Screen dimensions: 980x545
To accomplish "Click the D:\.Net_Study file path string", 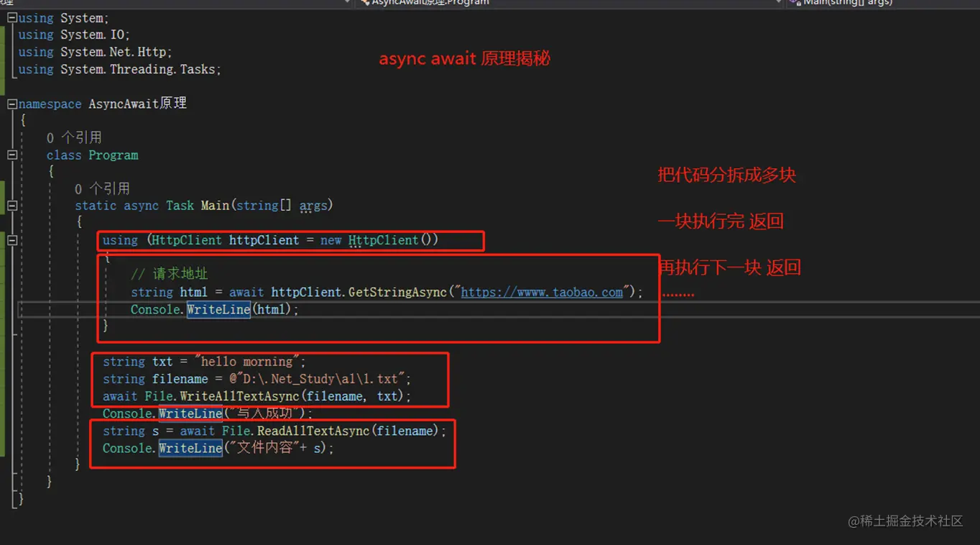I will tap(316, 379).
